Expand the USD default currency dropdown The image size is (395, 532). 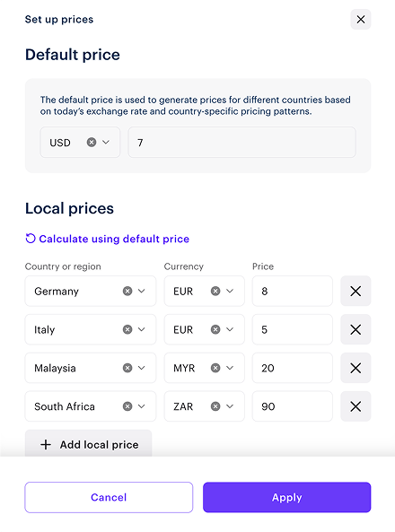106,142
